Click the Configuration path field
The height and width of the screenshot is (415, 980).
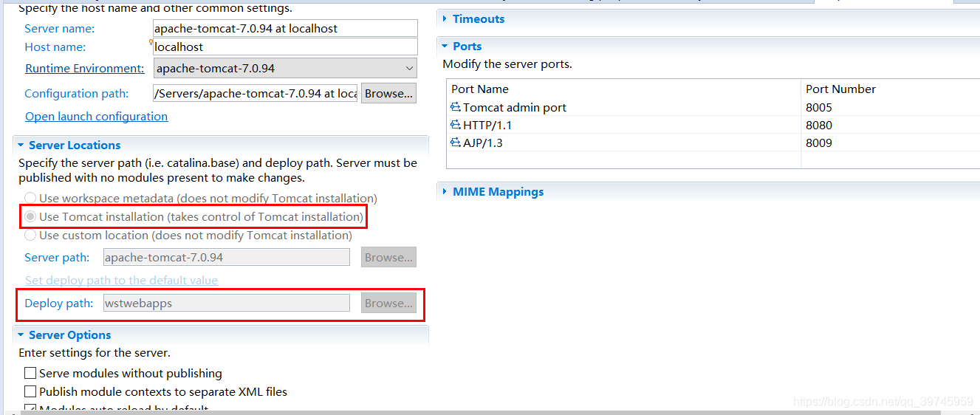(x=256, y=94)
